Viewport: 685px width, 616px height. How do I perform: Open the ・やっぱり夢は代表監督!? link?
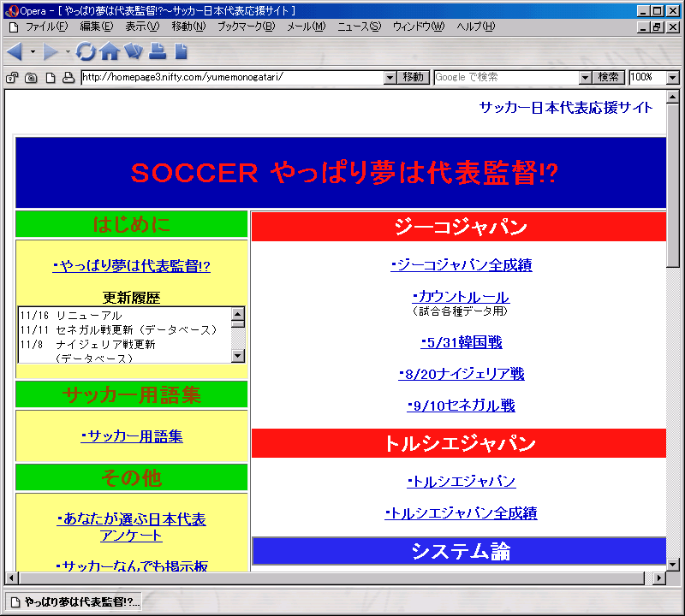pos(131,266)
